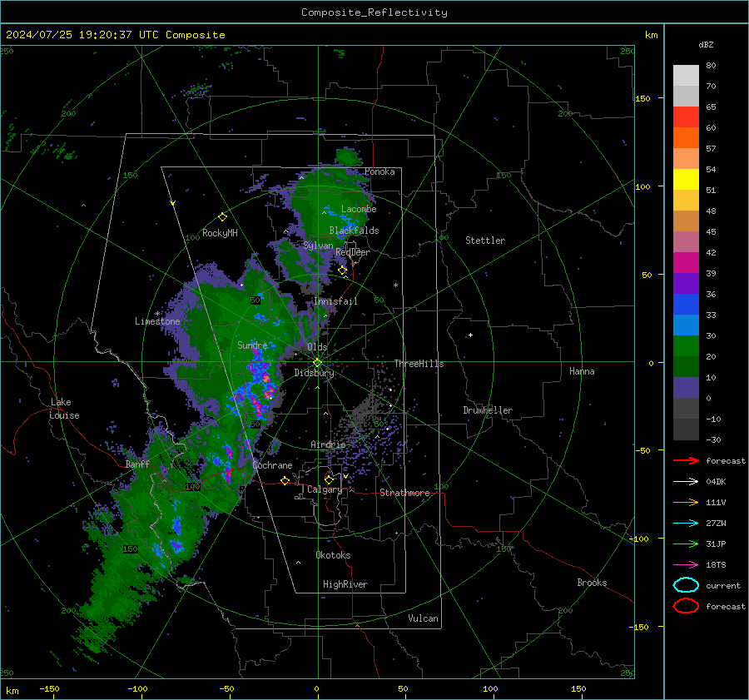Image resolution: width=749 pixels, height=700 pixels.
Task: Click the Vulcan label
Action: (423, 618)
